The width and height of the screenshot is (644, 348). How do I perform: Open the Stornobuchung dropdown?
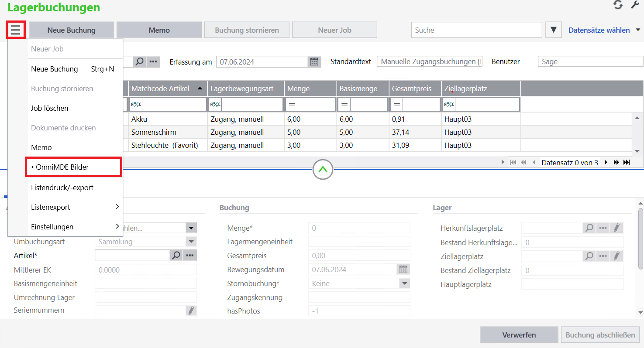coord(404,283)
